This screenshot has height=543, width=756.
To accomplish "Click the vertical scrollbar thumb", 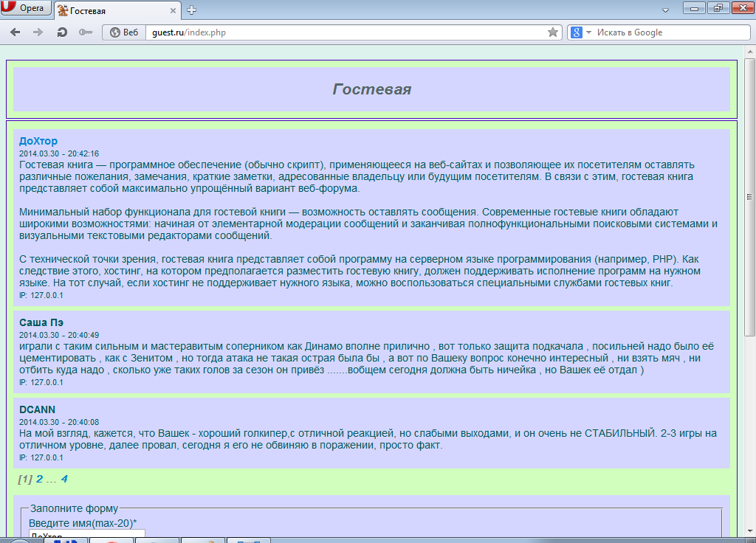I will (x=749, y=197).
